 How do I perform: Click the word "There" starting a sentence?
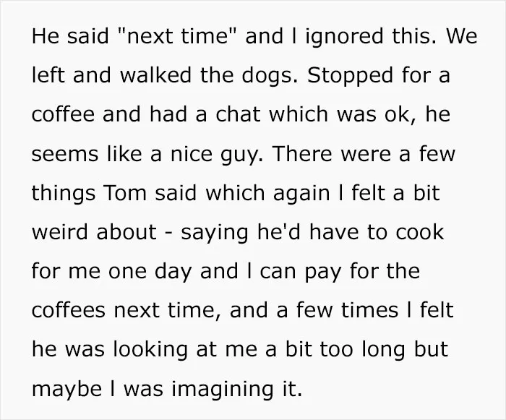[302, 154]
